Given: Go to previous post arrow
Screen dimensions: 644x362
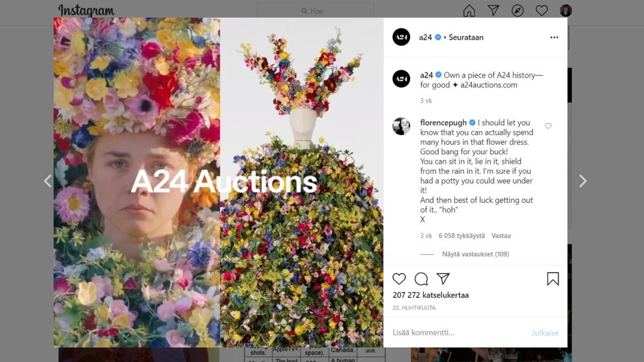Looking at the screenshot, I should point(48,181).
